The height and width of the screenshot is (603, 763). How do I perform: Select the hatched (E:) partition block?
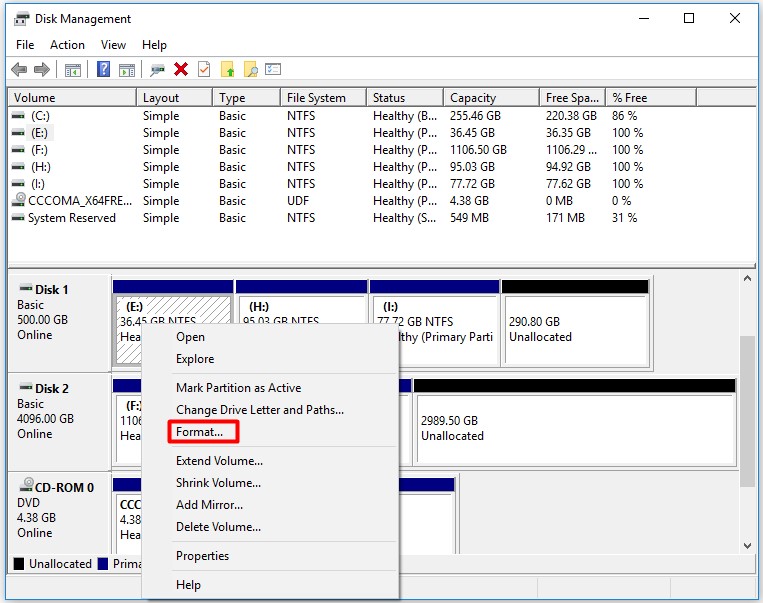click(x=173, y=308)
